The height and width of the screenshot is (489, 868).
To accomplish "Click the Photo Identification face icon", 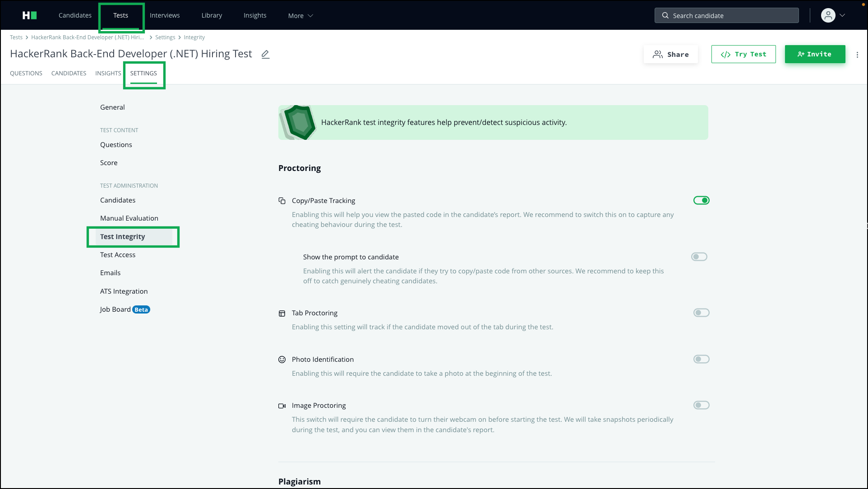I will [282, 359].
